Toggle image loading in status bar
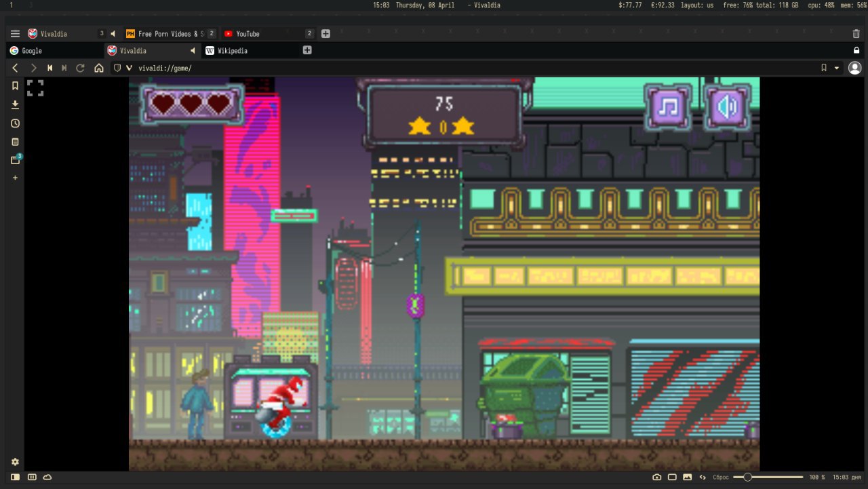Viewport: 868px width, 489px height. coord(687,477)
